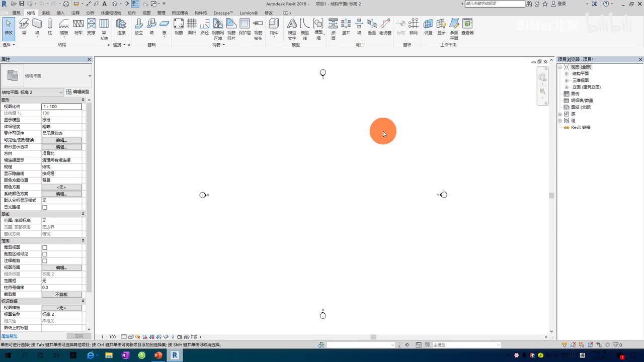This screenshot has width=644, height=362.
Task: Select the 路径 path reinforcement tool
Action: pyautogui.click(x=204, y=26)
